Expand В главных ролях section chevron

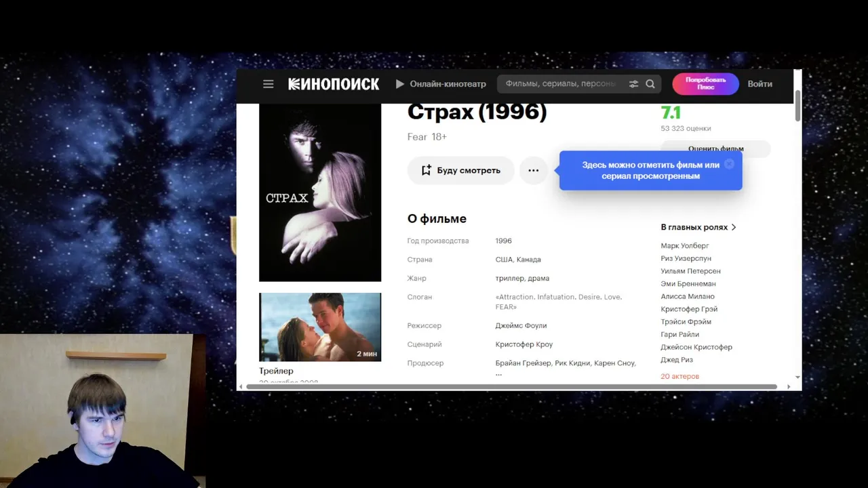point(734,227)
